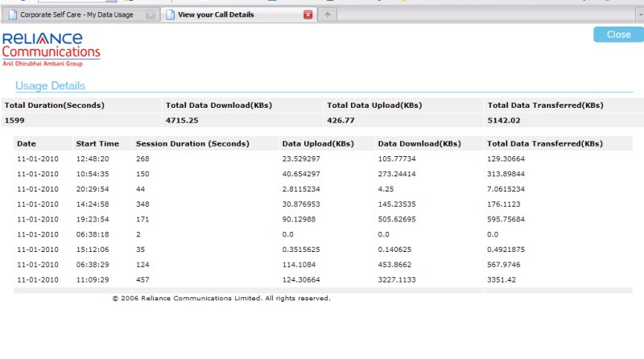The width and height of the screenshot is (644, 359).
Task: Click the total duration value 1599
Action: [x=15, y=120]
